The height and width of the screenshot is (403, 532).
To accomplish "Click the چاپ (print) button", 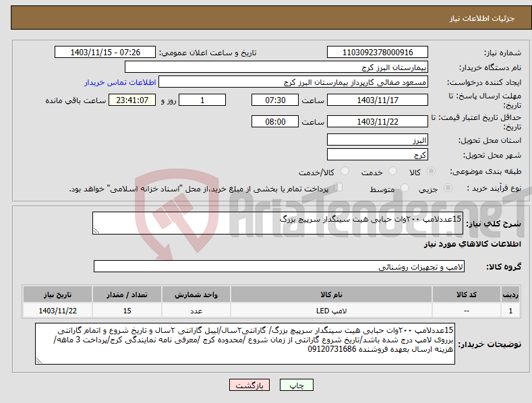I will pos(296,385).
